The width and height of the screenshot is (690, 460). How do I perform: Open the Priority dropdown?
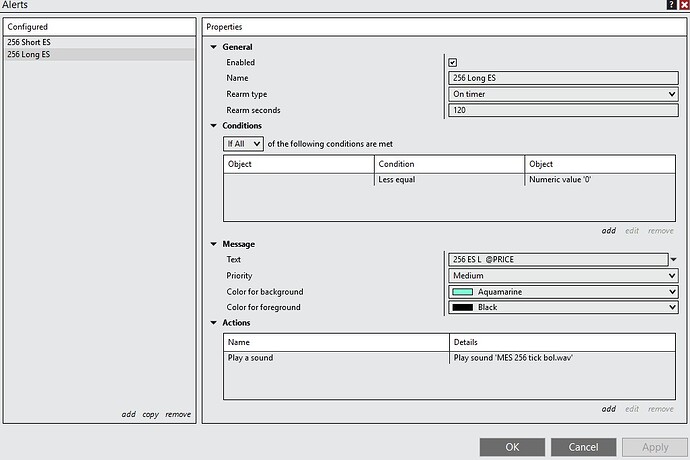pyautogui.click(x=563, y=276)
